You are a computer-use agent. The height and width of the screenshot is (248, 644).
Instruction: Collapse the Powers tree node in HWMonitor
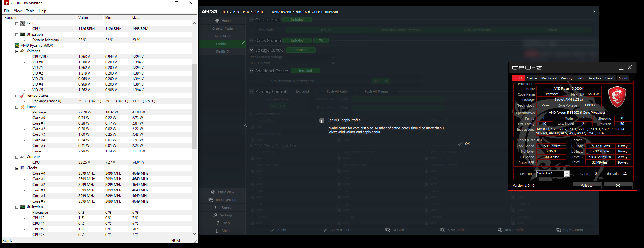17,107
